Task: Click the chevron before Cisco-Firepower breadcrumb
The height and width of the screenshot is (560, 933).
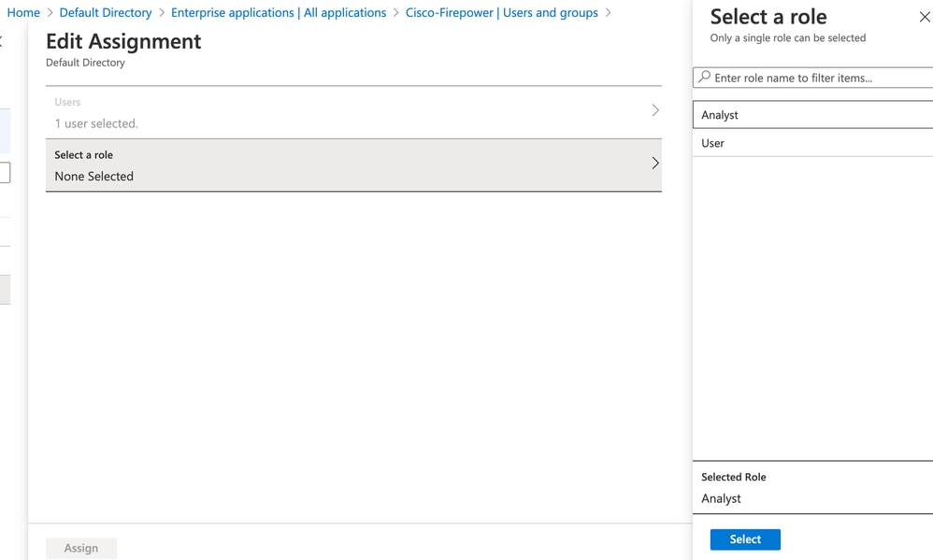Action: 395,12
